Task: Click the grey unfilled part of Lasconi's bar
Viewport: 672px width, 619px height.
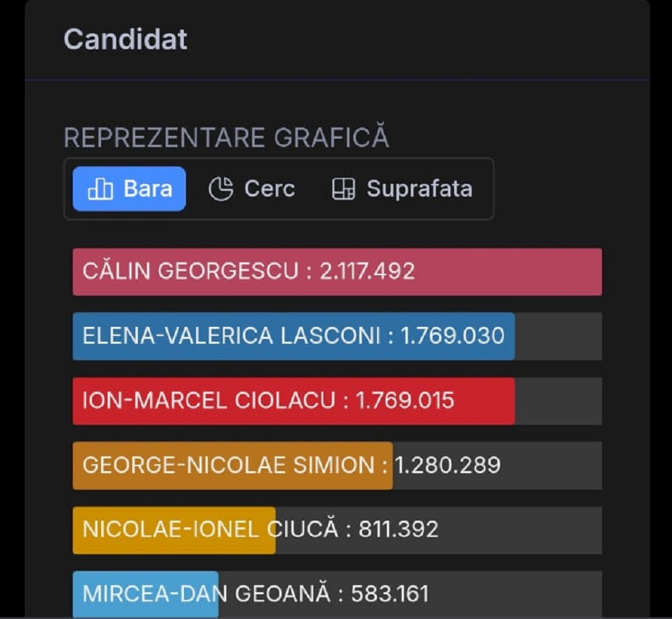Action: pos(558,336)
